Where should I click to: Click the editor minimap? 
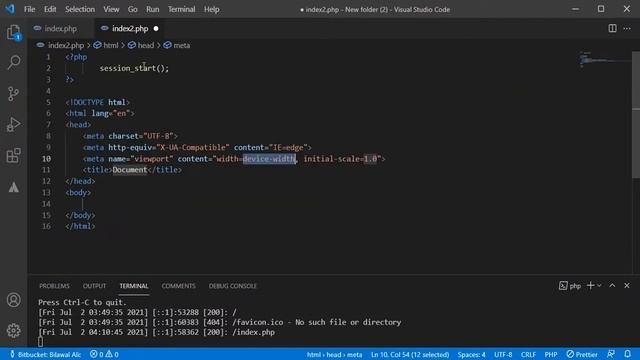605,60
